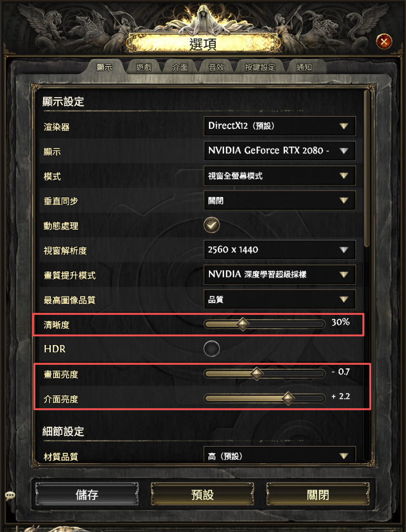Screen dimensions: 406x532
Task: Click the 介面亮度 slider handle
Action: 288,398
